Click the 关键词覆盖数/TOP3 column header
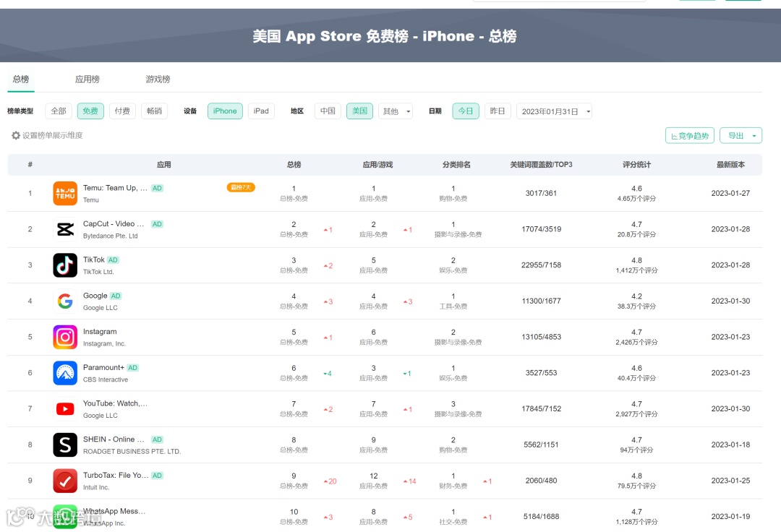Image resolution: width=781 pixels, height=532 pixels. (541, 165)
